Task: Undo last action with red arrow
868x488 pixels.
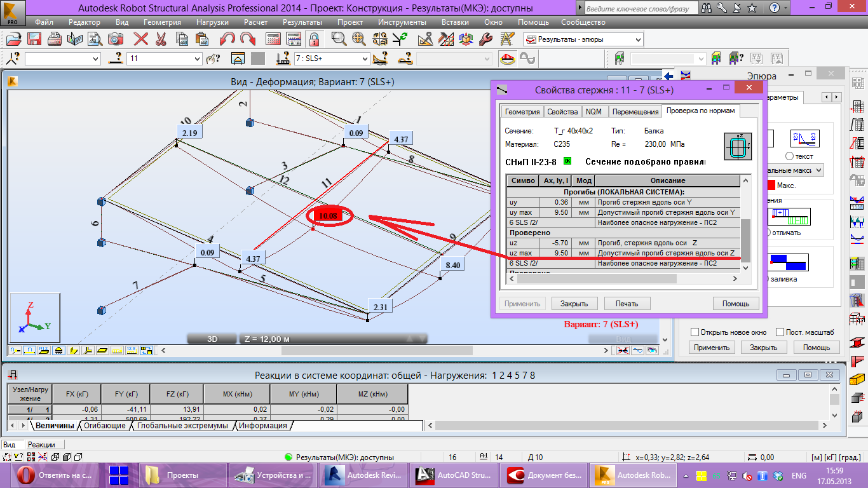Action: (227, 39)
